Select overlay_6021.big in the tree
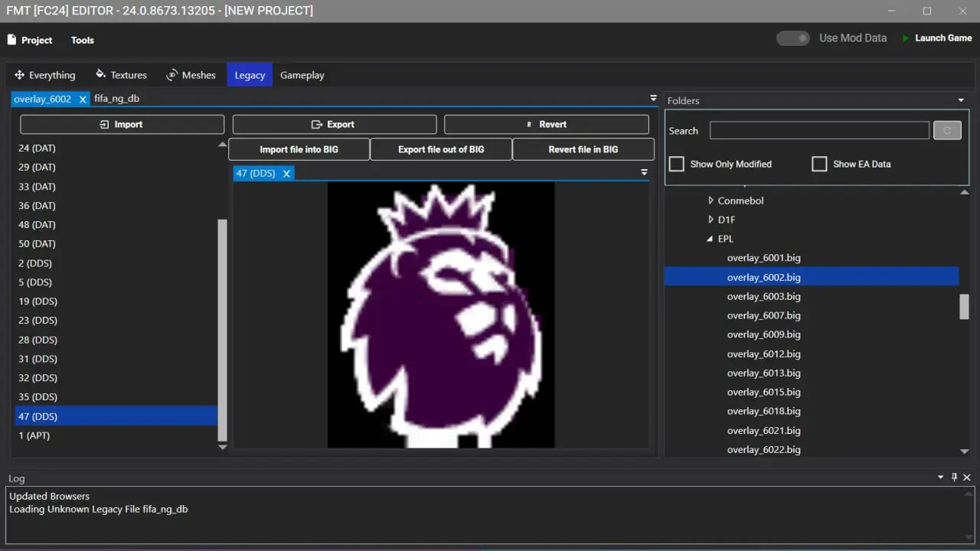 (764, 431)
